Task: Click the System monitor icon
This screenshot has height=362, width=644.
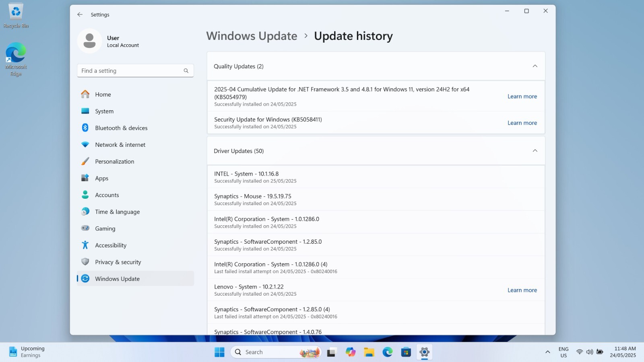Action: [85, 111]
